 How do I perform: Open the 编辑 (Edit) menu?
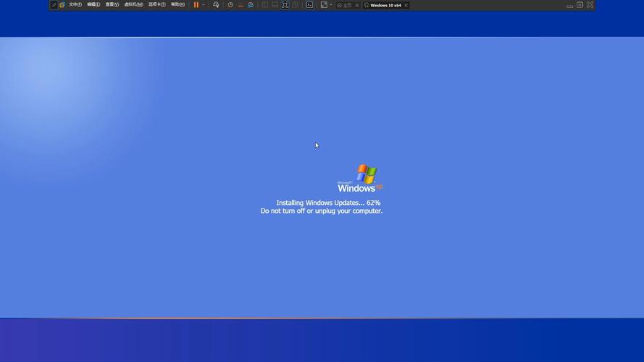click(93, 4)
